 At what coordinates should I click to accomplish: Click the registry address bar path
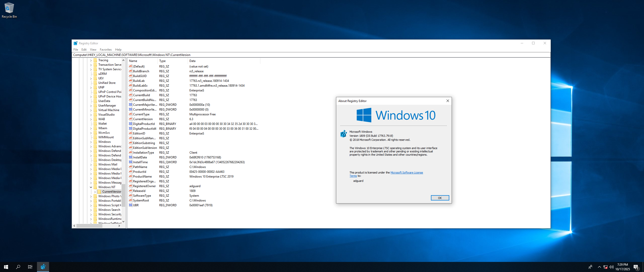pos(132,55)
